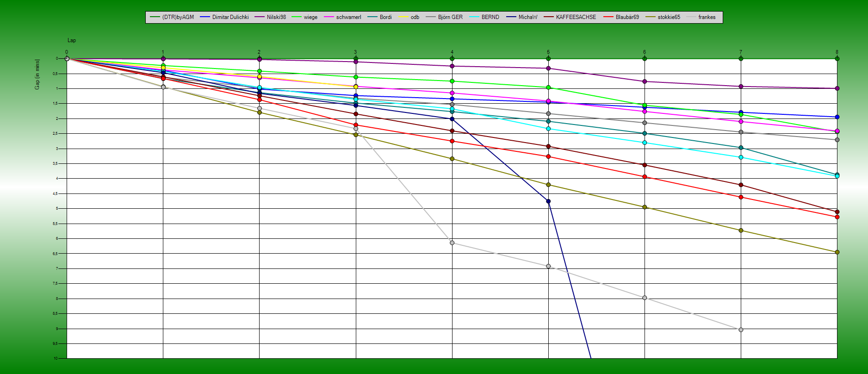Click MichaW navy data point at lap 5
The width and height of the screenshot is (868, 374).
548,201
